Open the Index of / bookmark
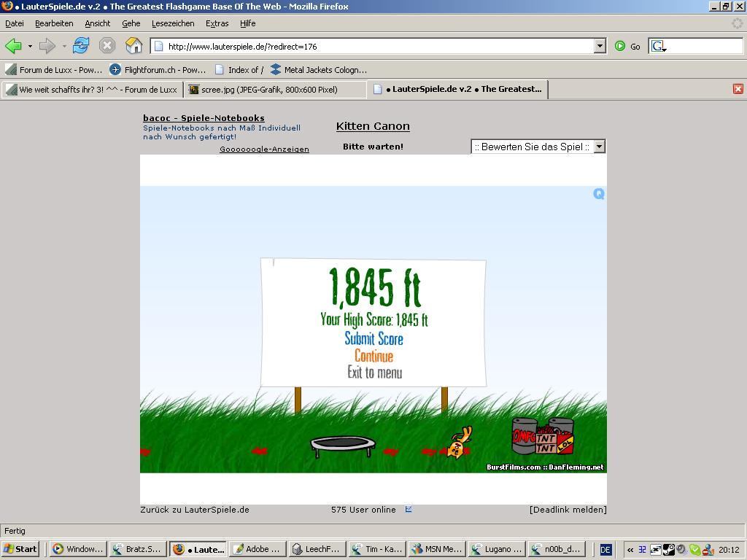 coord(239,69)
